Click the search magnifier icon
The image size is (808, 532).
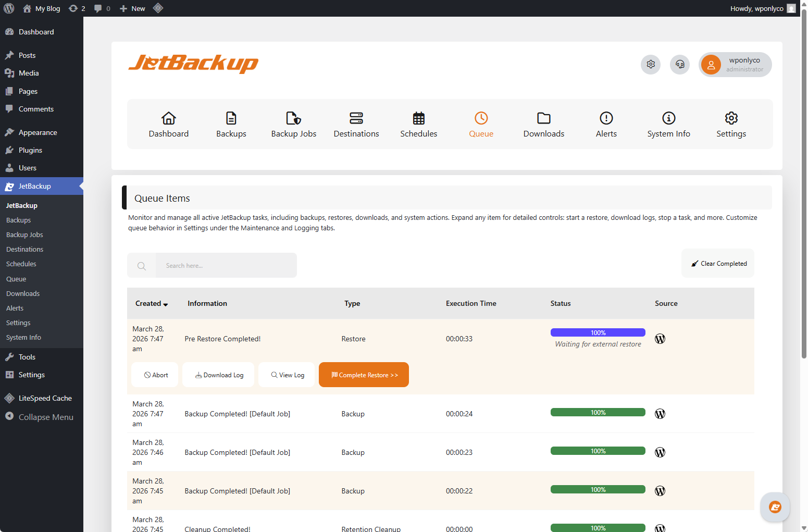click(142, 266)
